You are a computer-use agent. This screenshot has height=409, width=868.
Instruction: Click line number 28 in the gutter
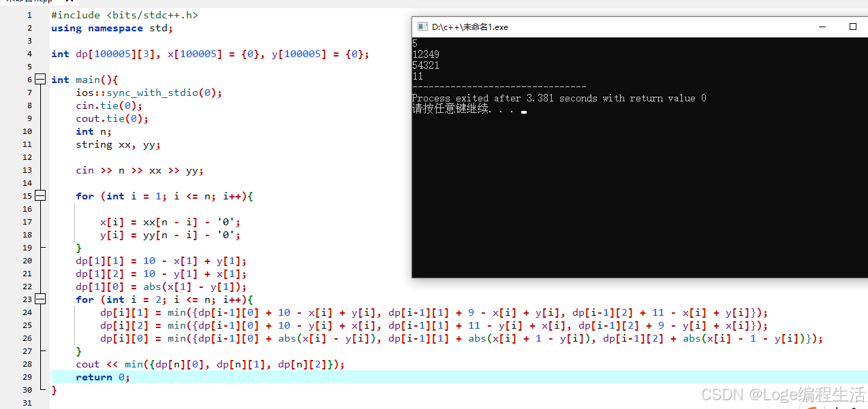point(27,364)
